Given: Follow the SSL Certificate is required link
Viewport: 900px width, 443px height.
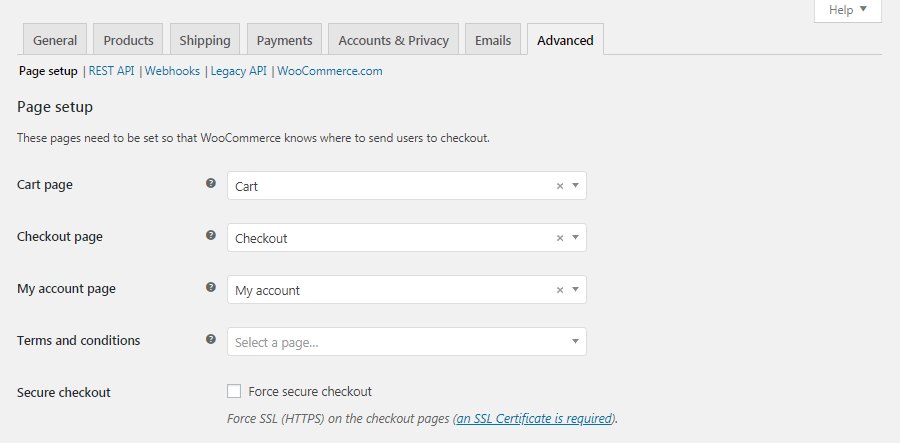Looking at the screenshot, I should [x=534, y=419].
